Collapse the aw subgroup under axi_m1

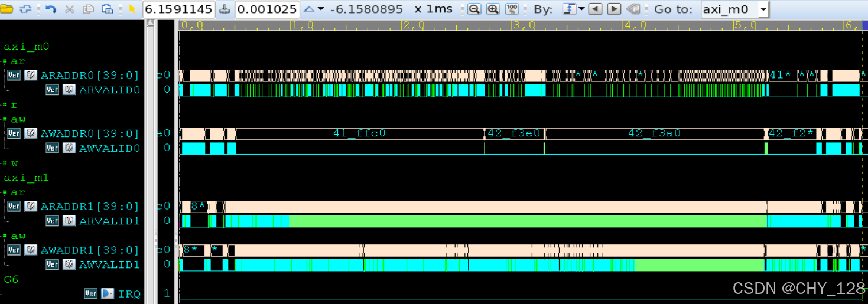tap(5, 236)
